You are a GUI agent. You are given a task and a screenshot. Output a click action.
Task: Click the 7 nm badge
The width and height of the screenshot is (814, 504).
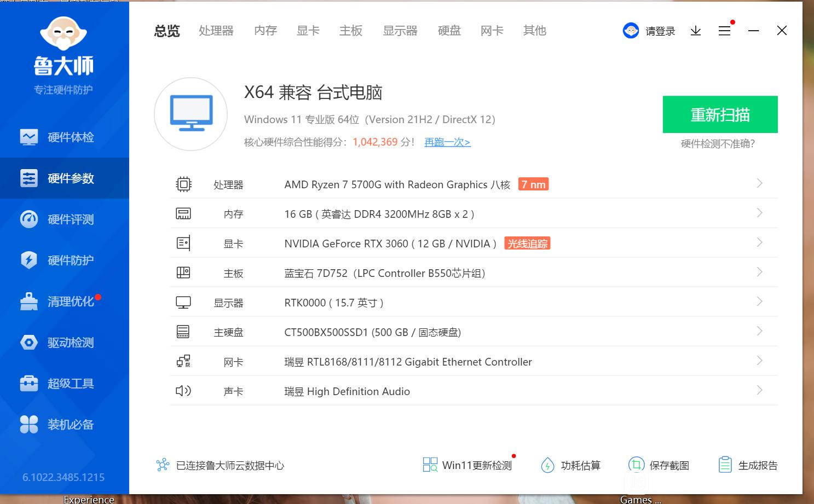(x=533, y=184)
